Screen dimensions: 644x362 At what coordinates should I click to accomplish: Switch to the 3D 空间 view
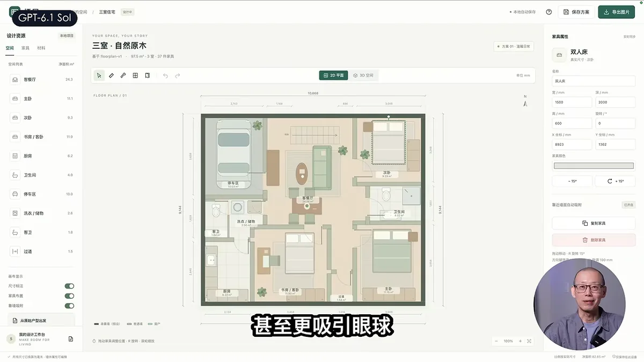pyautogui.click(x=363, y=76)
